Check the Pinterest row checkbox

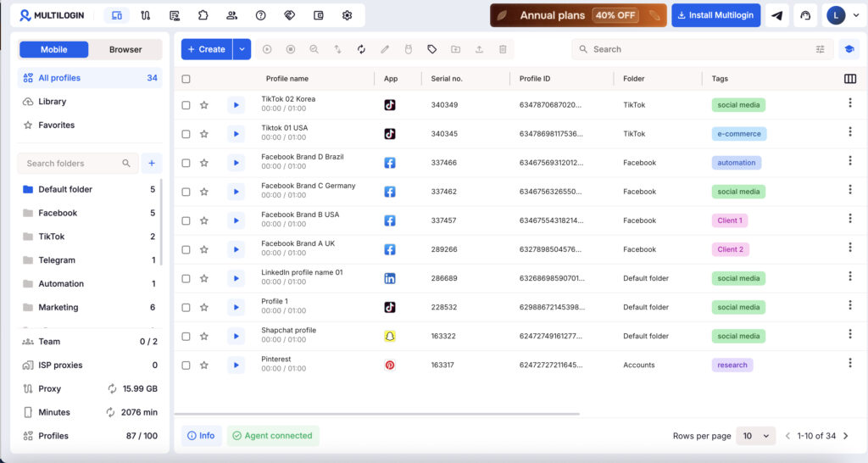[186, 365]
